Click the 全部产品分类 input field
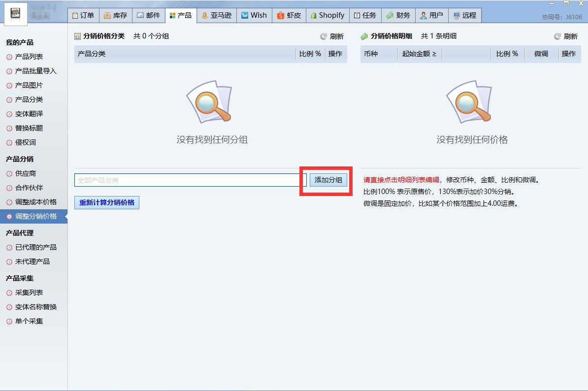 187,180
